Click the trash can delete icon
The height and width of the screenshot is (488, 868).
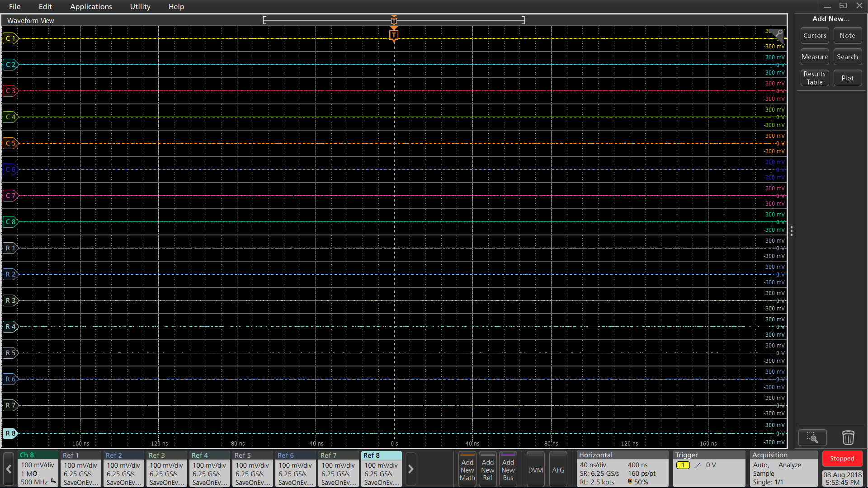tap(848, 437)
